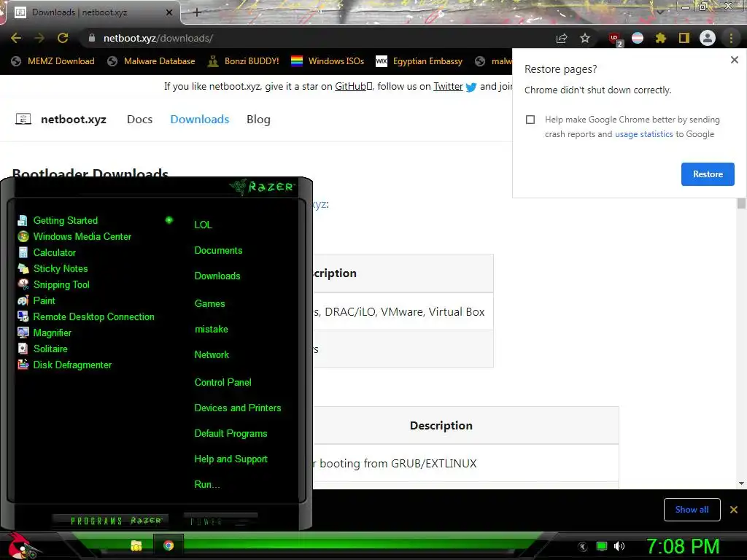Open the Malware Database bookmark
Screen dimensions: 747x560
click(151, 61)
